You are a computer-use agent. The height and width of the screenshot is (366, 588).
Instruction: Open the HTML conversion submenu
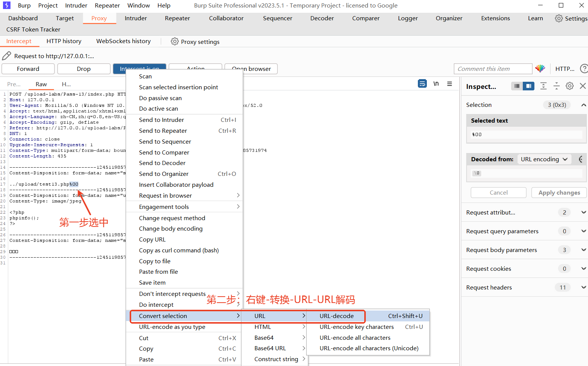[x=274, y=327]
